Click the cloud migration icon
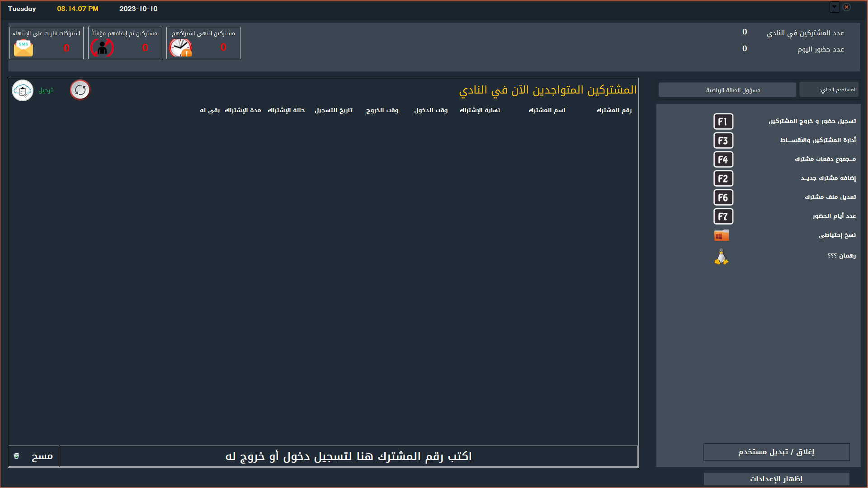The width and height of the screenshot is (868, 488). (23, 90)
